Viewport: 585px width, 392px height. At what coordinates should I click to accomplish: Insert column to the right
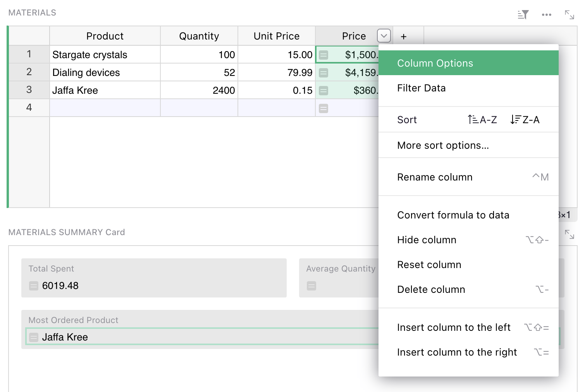click(x=457, y=352)
